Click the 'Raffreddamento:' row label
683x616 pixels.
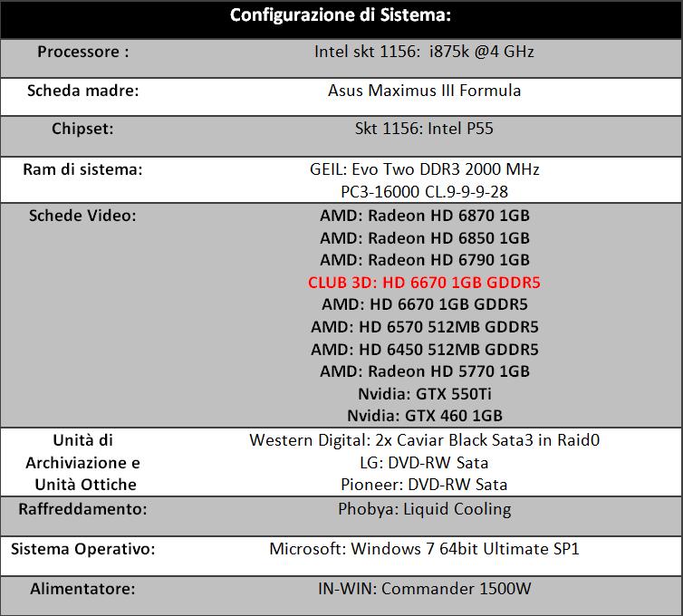pyautogui.click(x=82, y=509)
